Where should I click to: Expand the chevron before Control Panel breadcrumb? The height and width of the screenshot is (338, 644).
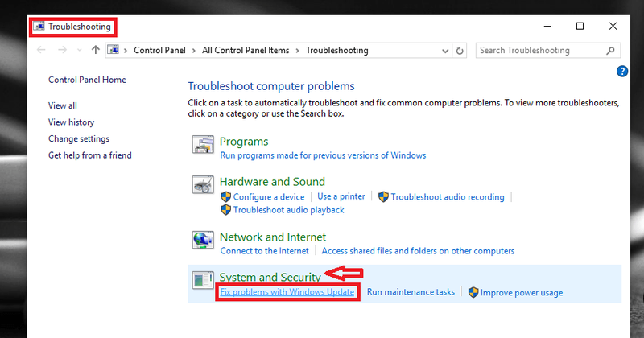coord(126,51)
